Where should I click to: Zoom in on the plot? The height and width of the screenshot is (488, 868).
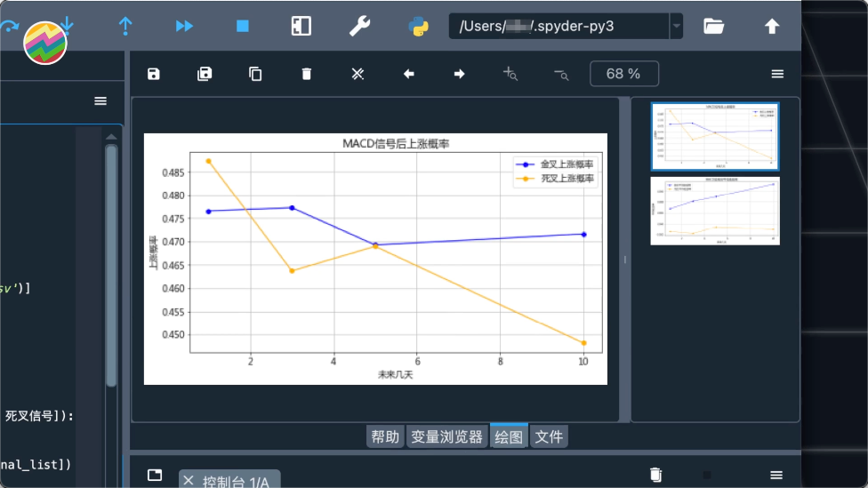click(510, 74)
